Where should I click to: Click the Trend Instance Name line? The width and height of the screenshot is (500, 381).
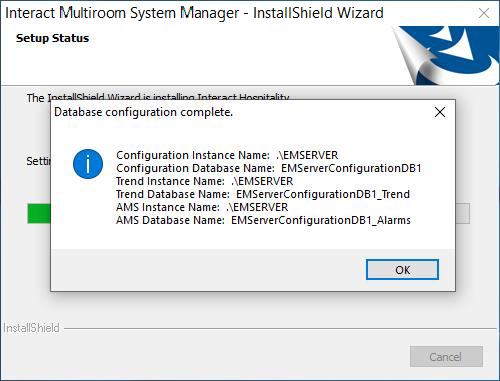[x=204, y=181]
